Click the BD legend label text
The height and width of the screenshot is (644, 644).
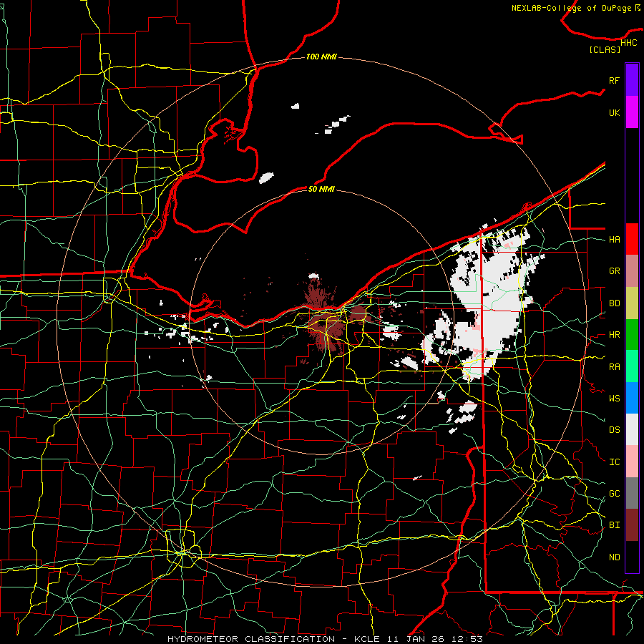tap(614, 303)
